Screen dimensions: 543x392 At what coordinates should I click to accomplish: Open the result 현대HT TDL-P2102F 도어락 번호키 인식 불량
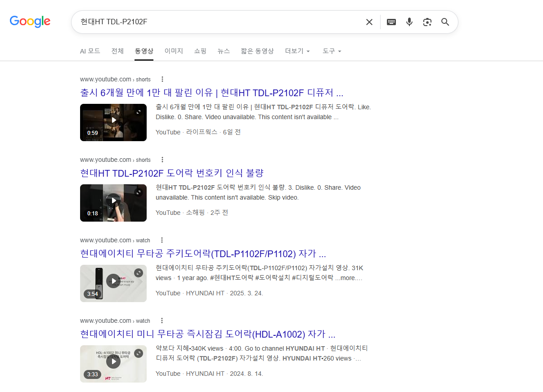171,173
